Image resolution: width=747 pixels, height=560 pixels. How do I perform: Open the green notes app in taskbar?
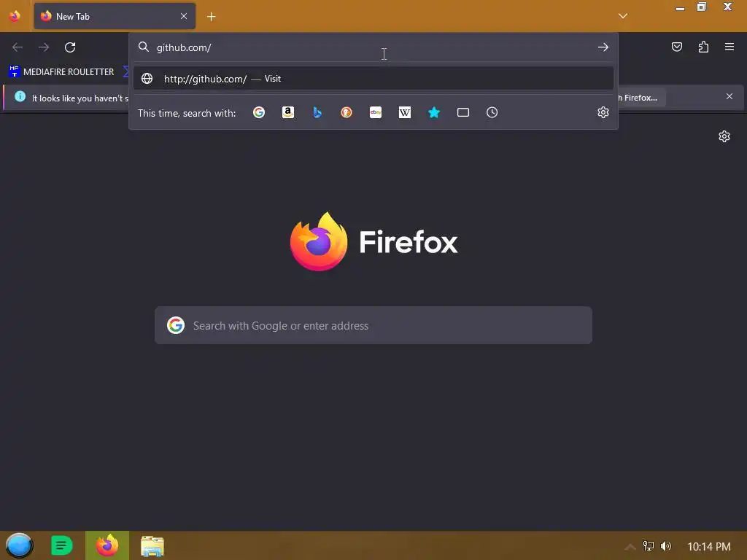[61, 545]
